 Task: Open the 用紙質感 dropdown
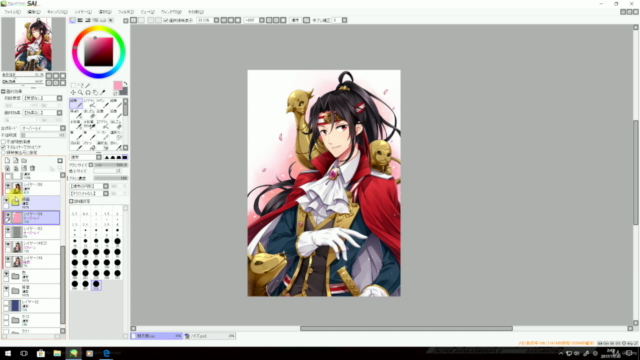[60, 98]
